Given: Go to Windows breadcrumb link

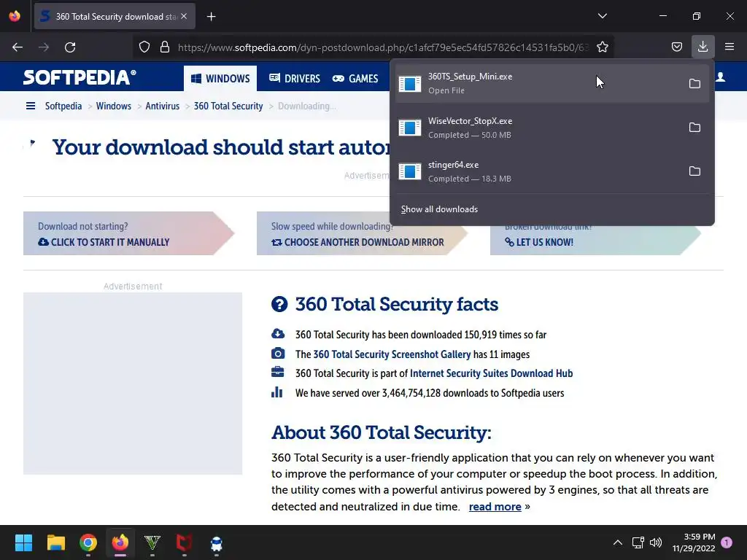Looking at the screenshot, I should 113,106.
